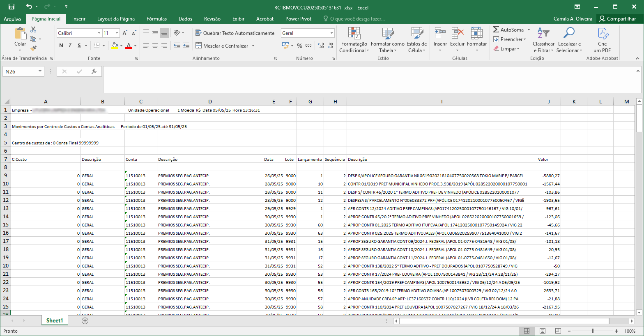This screenshot has width=644, height=336.
Task: Click AutoSoma
Action: 508,30
